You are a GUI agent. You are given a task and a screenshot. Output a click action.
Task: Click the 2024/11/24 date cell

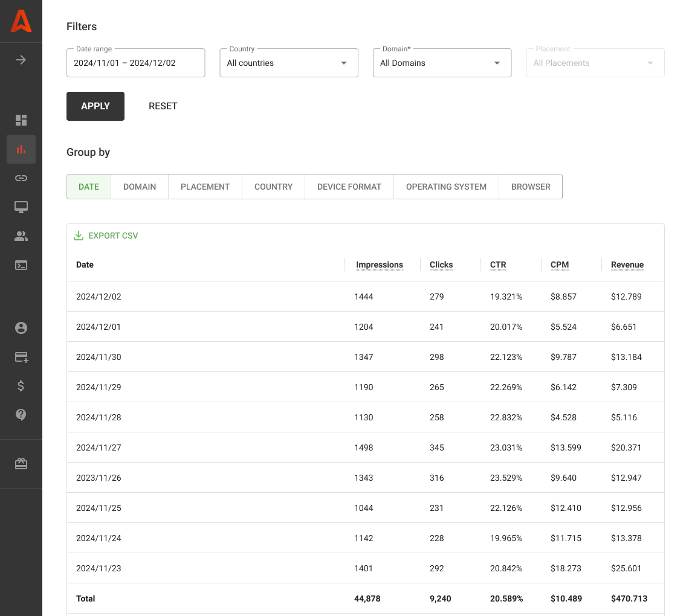pos(99,538)
